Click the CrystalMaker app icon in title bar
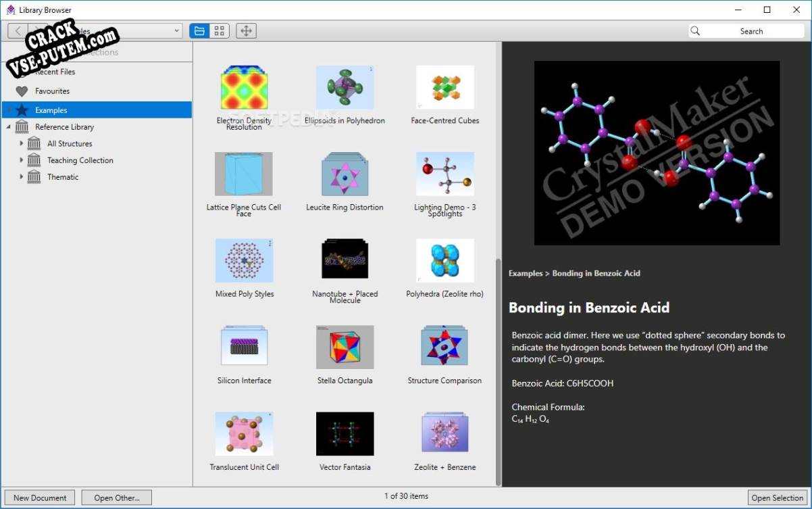The height and width of the screenshot is (509, 812). [x=11, y=10]
